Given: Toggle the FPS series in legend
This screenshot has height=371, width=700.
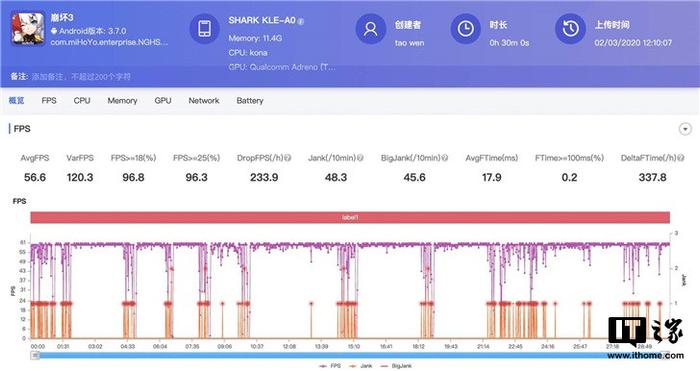Looking at the screenshot, I should pyautogui.click(x=330, y=366).
